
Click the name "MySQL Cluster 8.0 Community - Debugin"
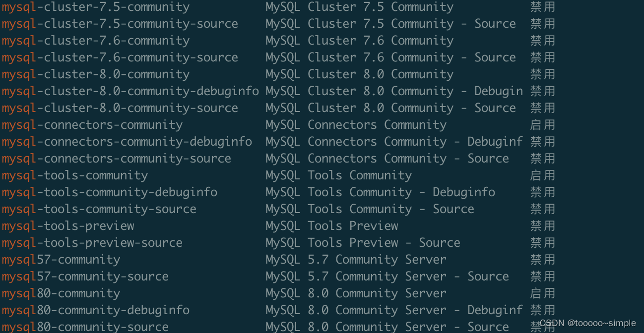coord(394,91)
